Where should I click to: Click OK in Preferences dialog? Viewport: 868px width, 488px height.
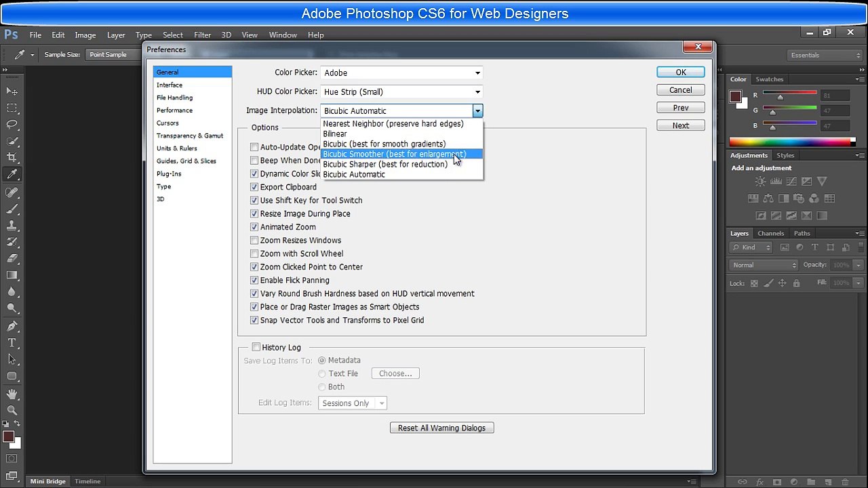click(x=681, y=73)
